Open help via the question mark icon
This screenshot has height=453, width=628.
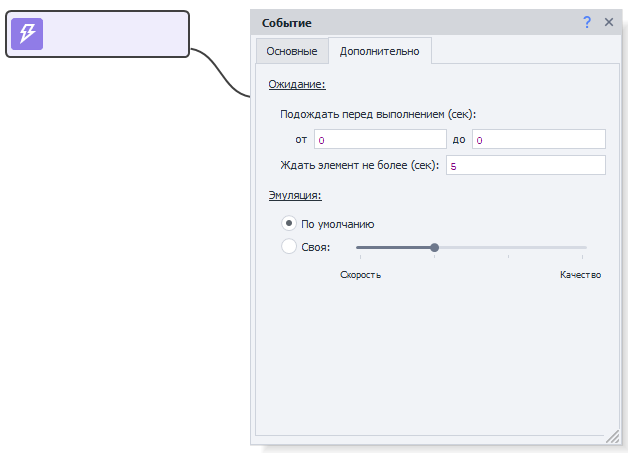587,22
